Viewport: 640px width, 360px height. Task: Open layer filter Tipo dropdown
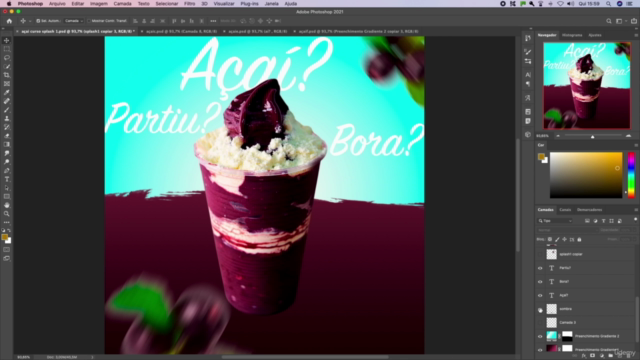tap(555, 221)
